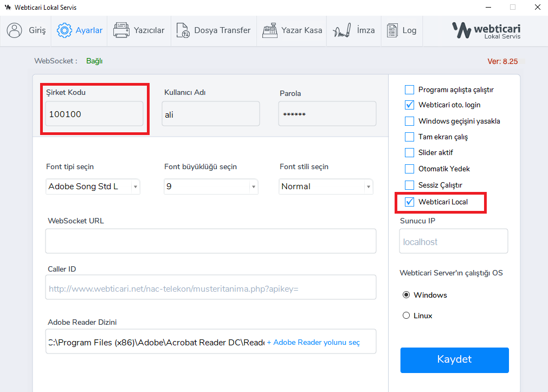Open the Yazıcılar printer icon

click(121, 30)
